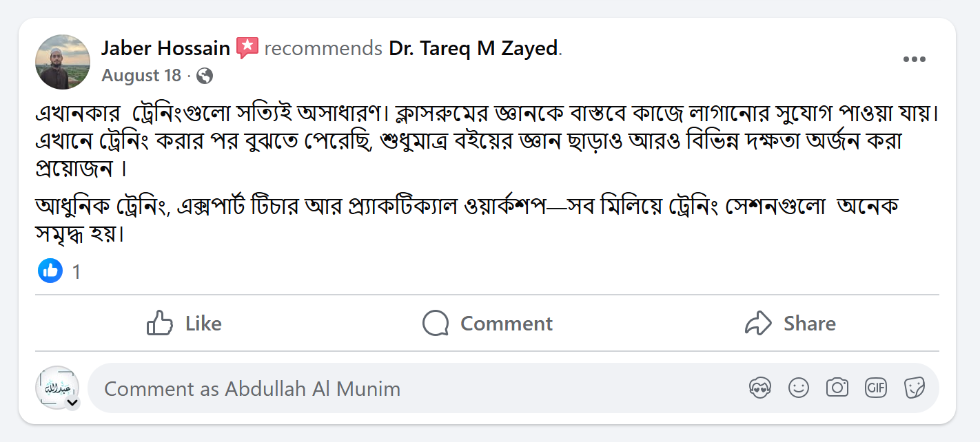Viewport: 980px width, 442px height.
Task: Open the post options three-dot menu
Action: tap(915, 59)
